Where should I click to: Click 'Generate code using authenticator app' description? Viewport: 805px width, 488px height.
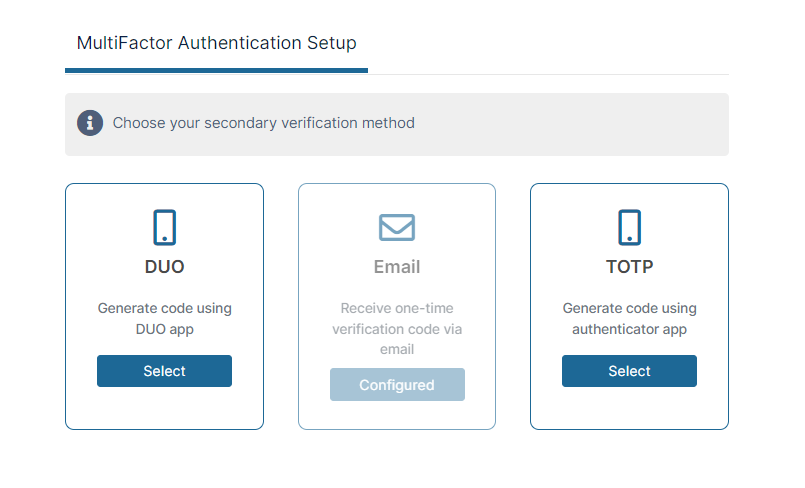[629, 318]
